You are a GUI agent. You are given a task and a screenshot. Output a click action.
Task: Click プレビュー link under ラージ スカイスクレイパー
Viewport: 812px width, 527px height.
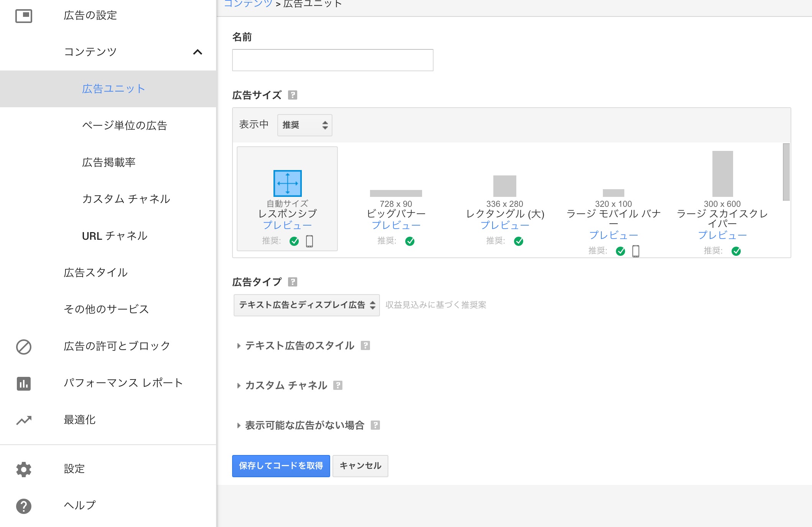[x=722, y=235]
